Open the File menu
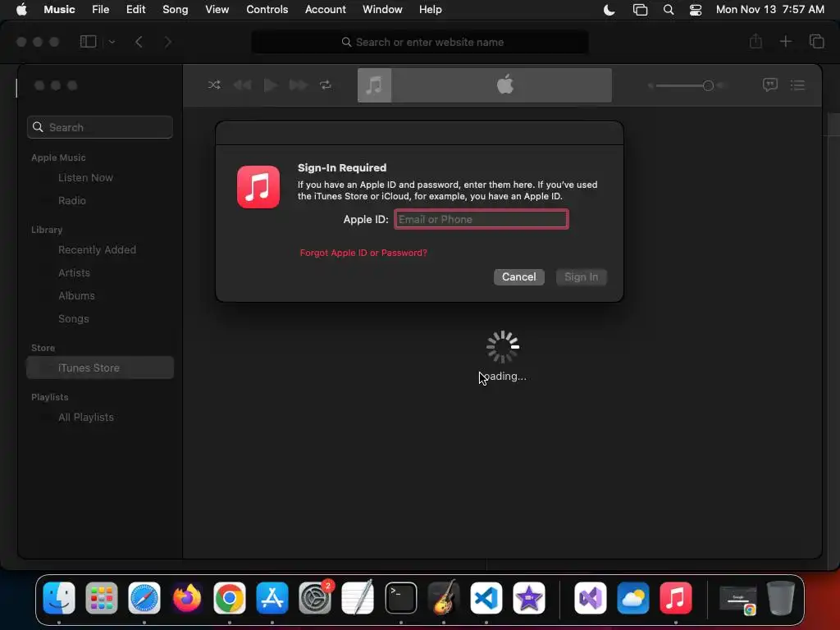 click(100, 10)
